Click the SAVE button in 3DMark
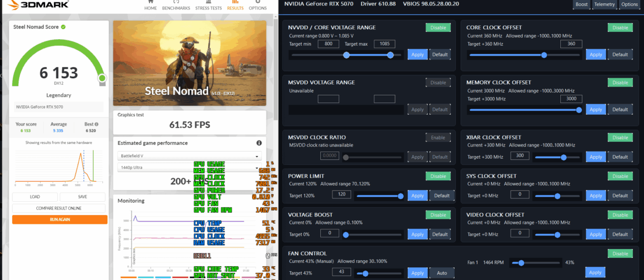The image size is (644, 280). point(82,197)
